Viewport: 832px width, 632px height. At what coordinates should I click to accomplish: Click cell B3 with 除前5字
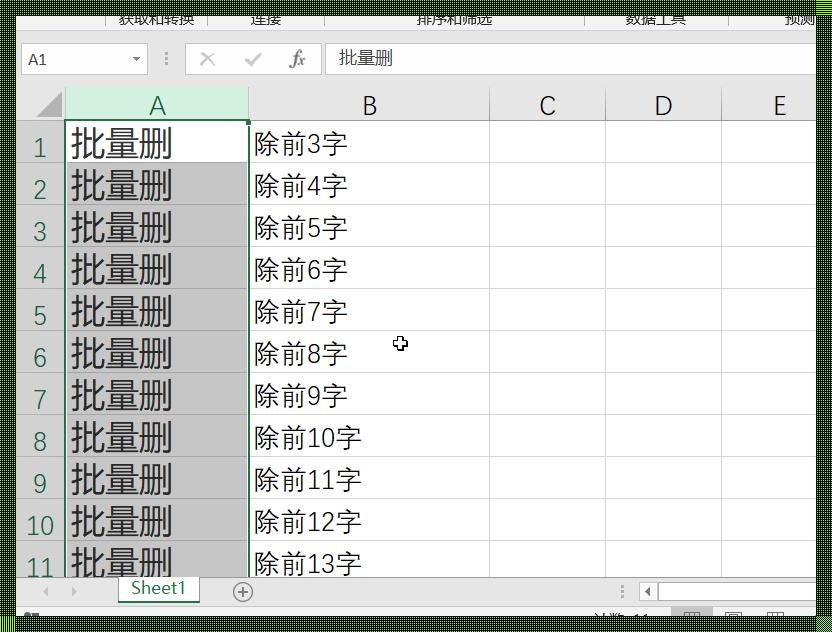369,226
